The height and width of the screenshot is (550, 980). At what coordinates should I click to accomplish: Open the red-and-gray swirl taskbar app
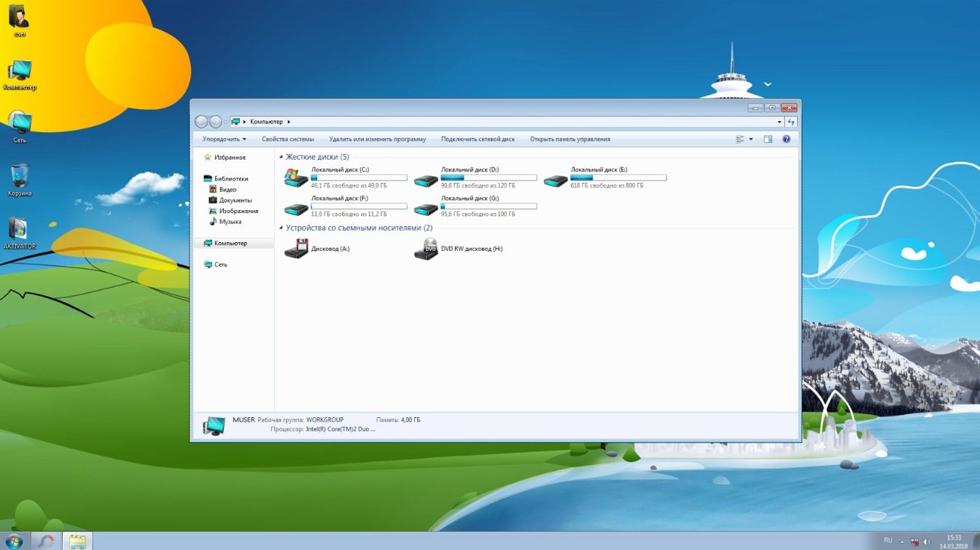46,541
